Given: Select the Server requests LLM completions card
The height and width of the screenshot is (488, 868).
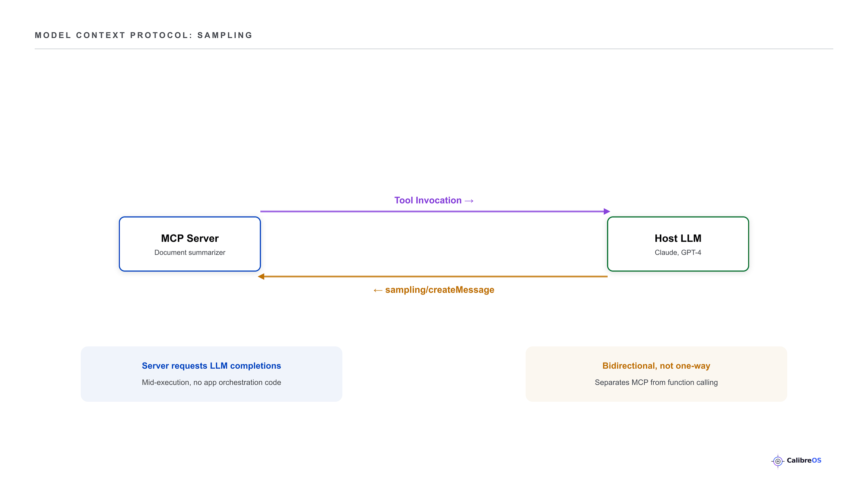Looking at the screenshot, I should pos(212,374).
